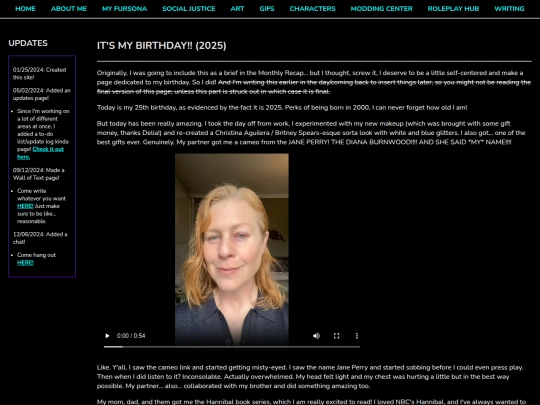Image resolution: width=540 pixels, height=405 pixels.
Task: Mute the video volume
Action: 316,336
